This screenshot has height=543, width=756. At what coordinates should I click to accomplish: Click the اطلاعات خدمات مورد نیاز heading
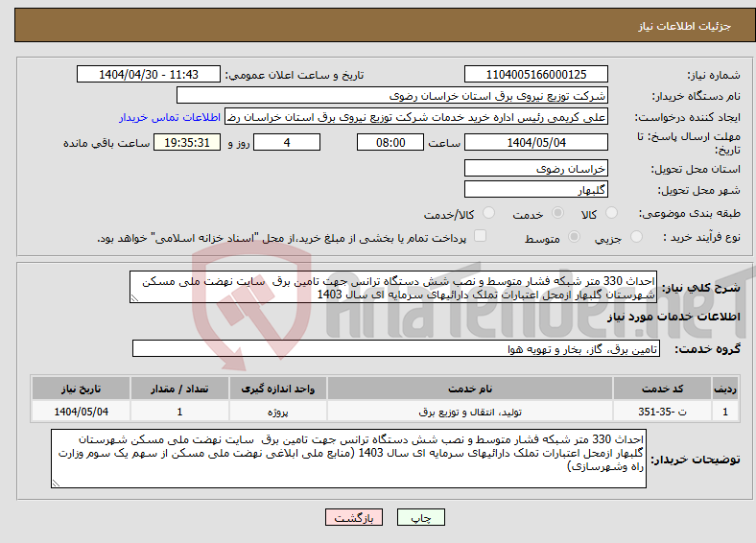673,317
